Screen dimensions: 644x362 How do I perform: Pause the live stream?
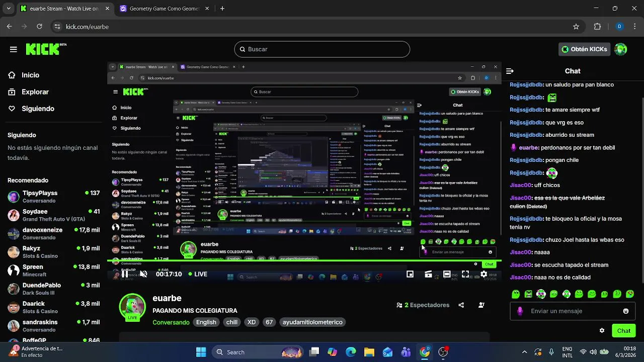click(x=125, y=274)
